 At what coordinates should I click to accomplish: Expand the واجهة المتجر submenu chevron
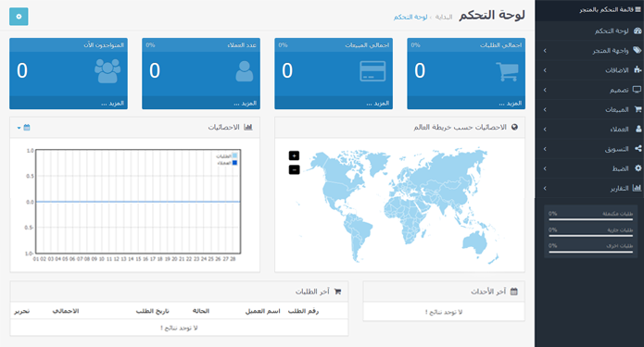(x=545, y=51)
